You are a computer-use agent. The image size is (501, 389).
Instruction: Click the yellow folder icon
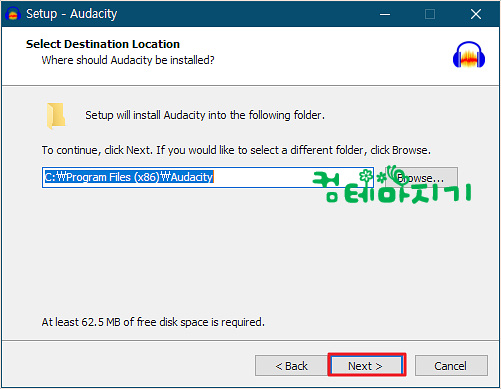(x=56, y=115)
